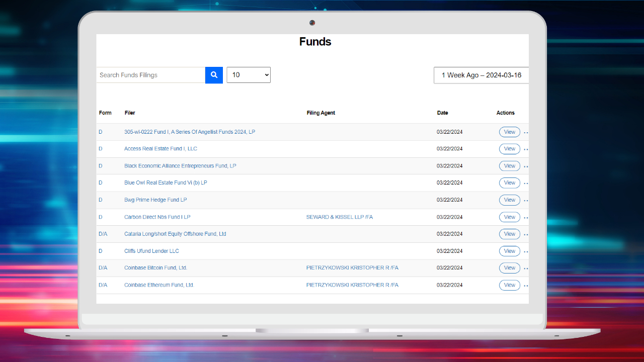
Task: Sort the table by the Filer column header
Action: point(130,113)
